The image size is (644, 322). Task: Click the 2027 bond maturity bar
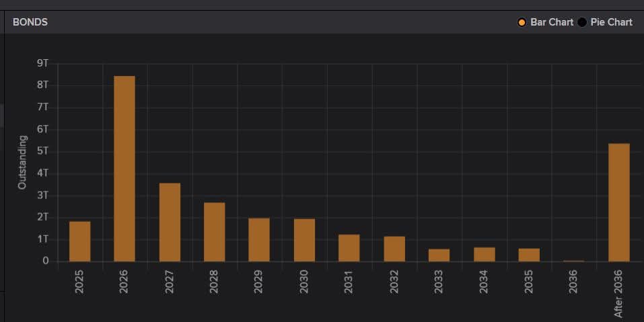pyautogui.click(x=170, y=223)
